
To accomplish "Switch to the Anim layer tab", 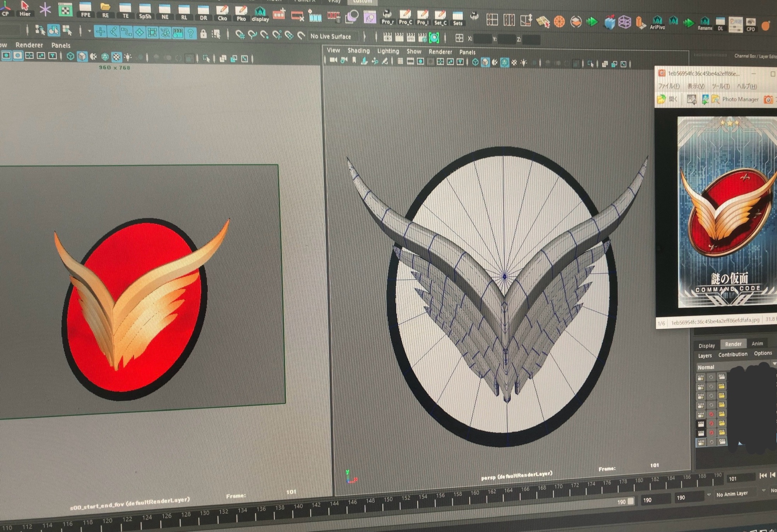I will [757, 343].
